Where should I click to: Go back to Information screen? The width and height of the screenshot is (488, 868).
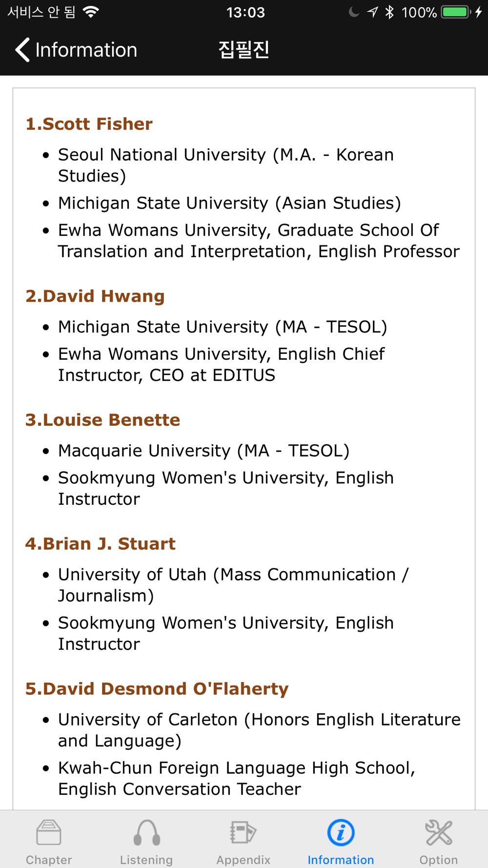pos(76,50)
